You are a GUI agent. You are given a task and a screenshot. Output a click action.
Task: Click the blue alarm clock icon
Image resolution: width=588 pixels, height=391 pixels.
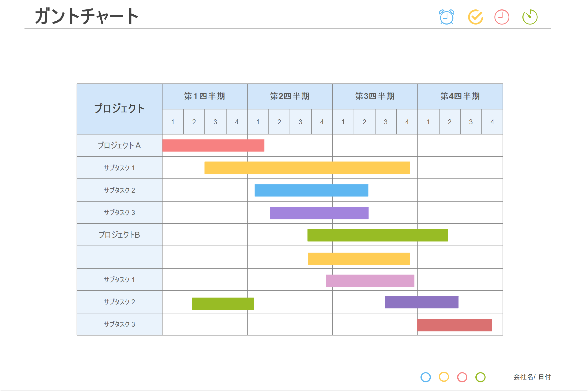tap(446, 17)
